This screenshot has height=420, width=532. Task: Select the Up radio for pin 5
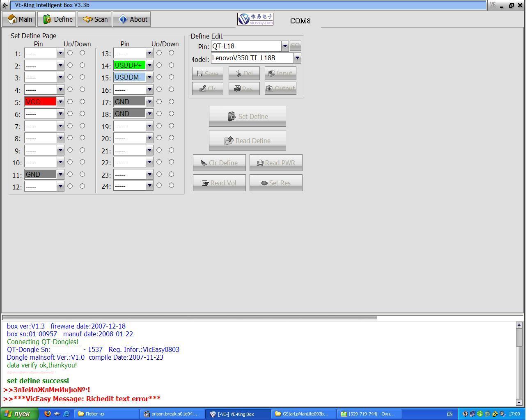coord(70,101)
